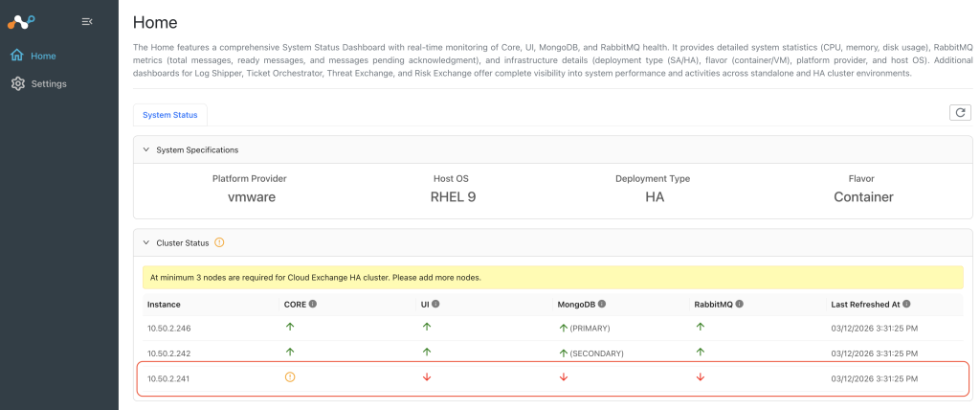Click the (PRIMARY) label
This screenshot has width=980, height=410.
pyautogui.click(x=590, y=328)
